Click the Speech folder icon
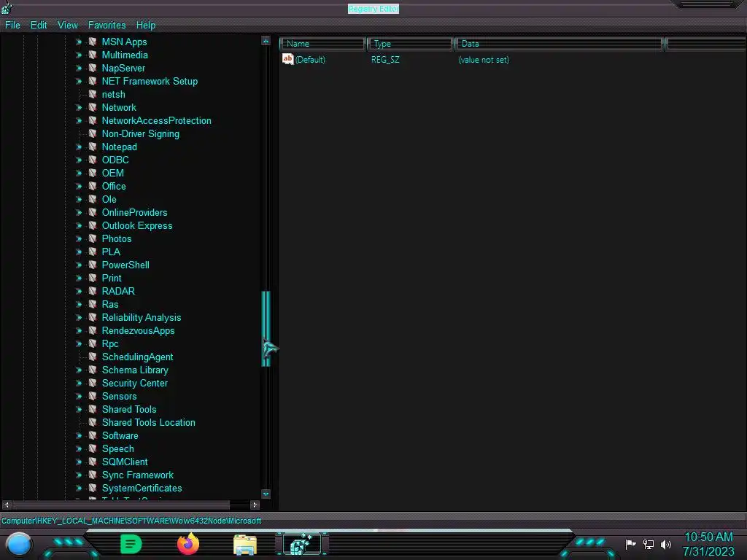Screen dimensions: 747x560 click(93, 449)
